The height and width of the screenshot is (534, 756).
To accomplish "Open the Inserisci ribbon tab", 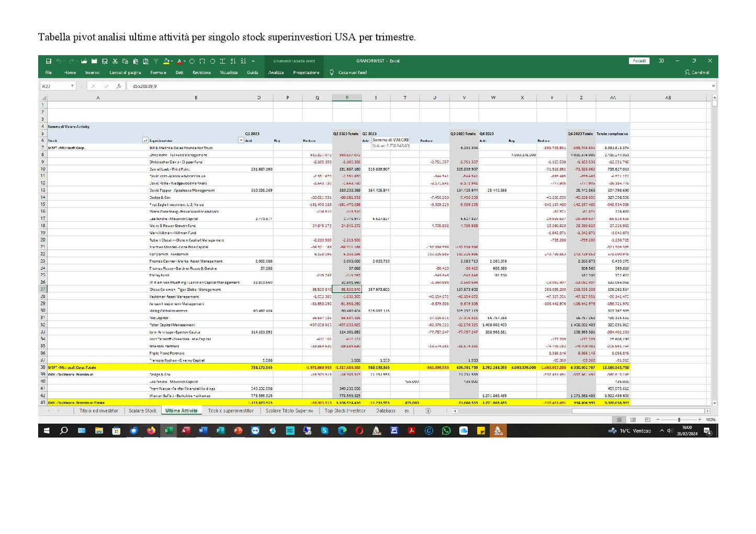I will [x=92, y=73].
